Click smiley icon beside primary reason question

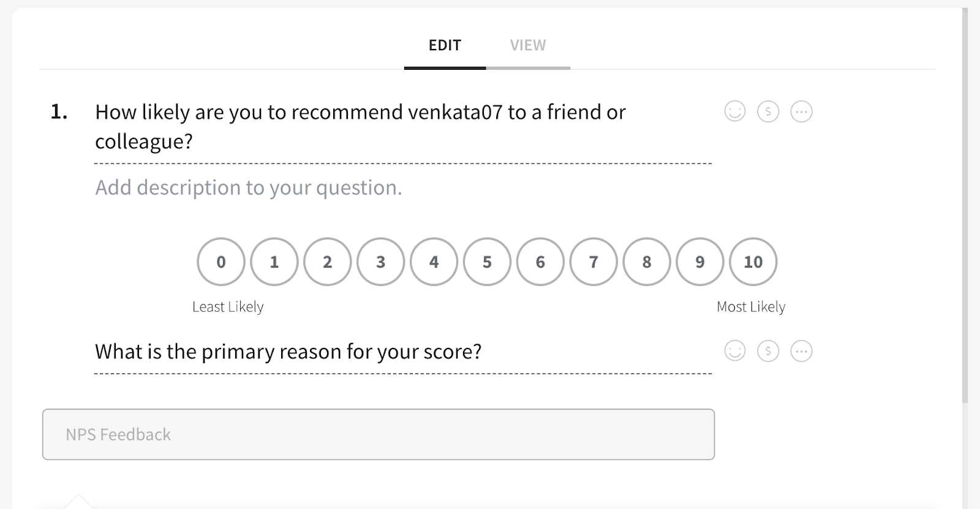pyautogui.click(x=734, y=351)
